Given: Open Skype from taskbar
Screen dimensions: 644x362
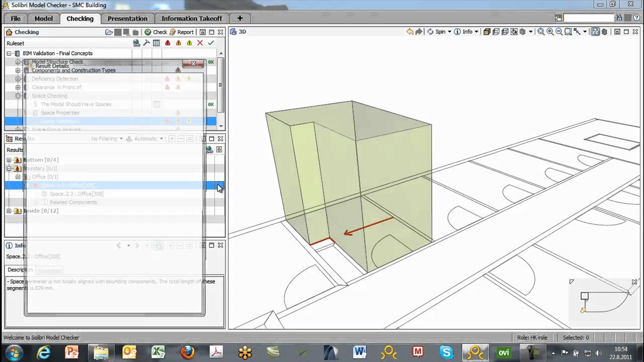Looking at the screenshot, I should click(x=446, y=352).
